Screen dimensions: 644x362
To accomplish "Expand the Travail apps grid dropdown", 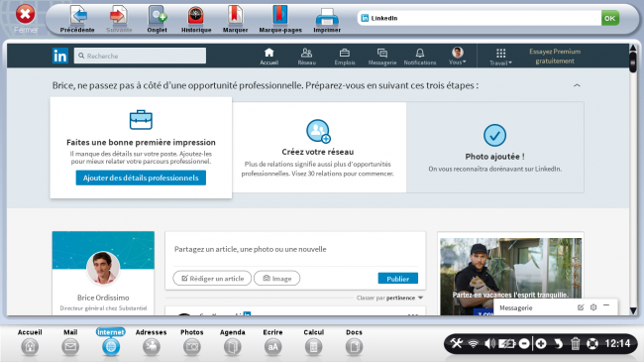I will pyautogui.click(x=500, y=57).
